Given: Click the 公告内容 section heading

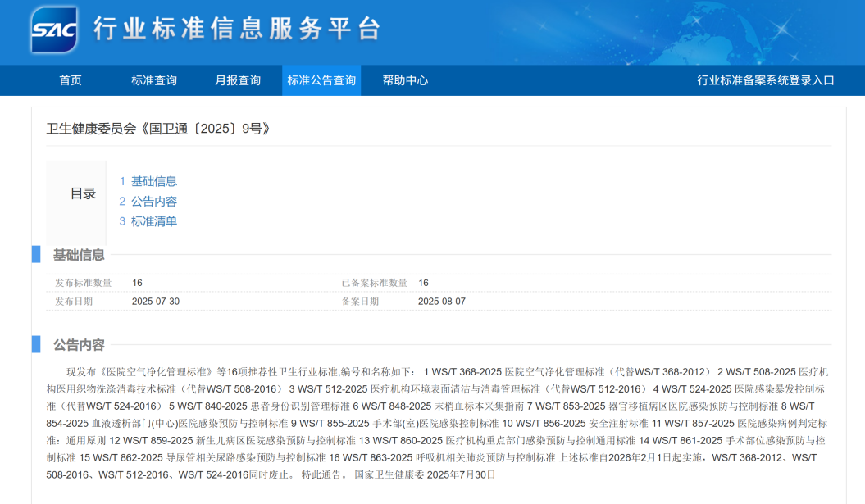Looking at the screenshot, I should tap(79, 345).
